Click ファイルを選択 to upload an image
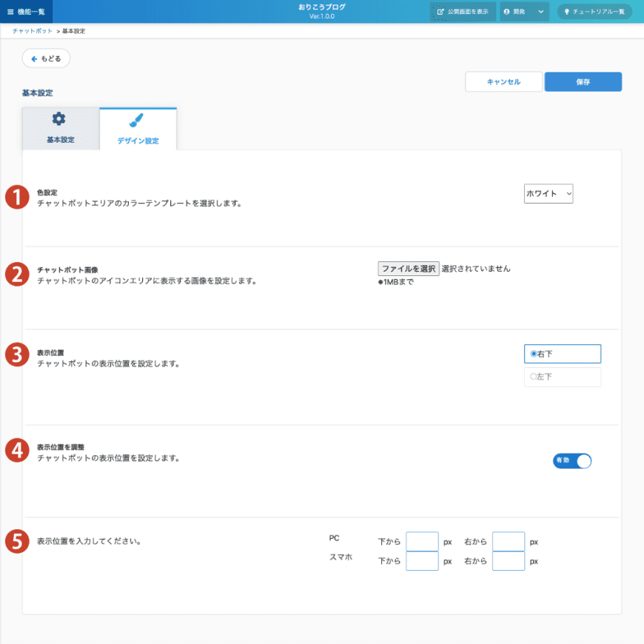This screenshot has height=644, width=644. click(x=409, y=269)
